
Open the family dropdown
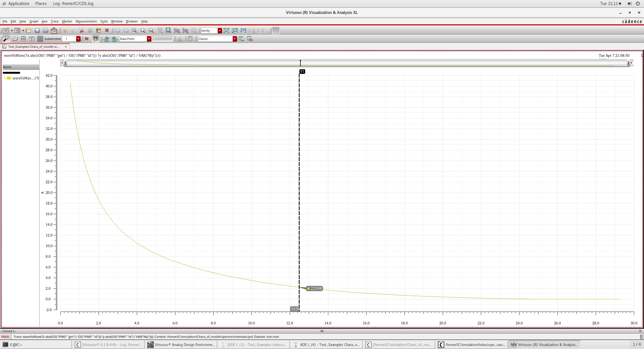click(220, 31)
